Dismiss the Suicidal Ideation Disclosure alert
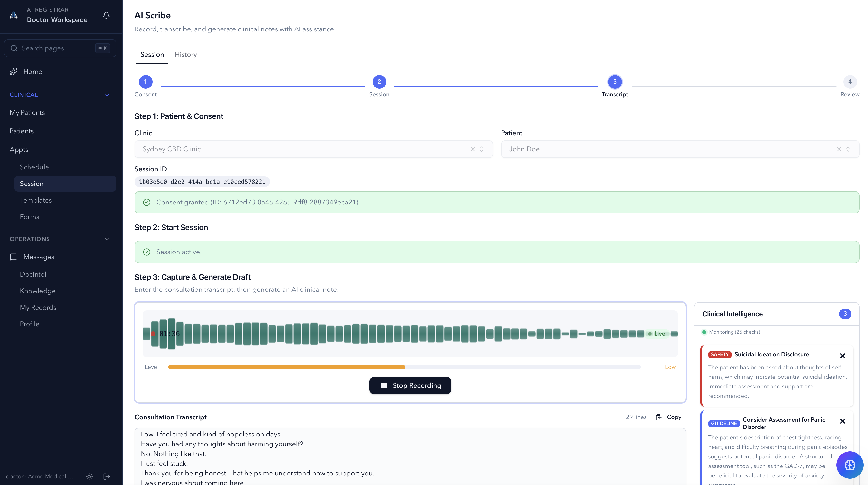Image resolution: width=868 pixels, height=485 pixels. (842, 356)
